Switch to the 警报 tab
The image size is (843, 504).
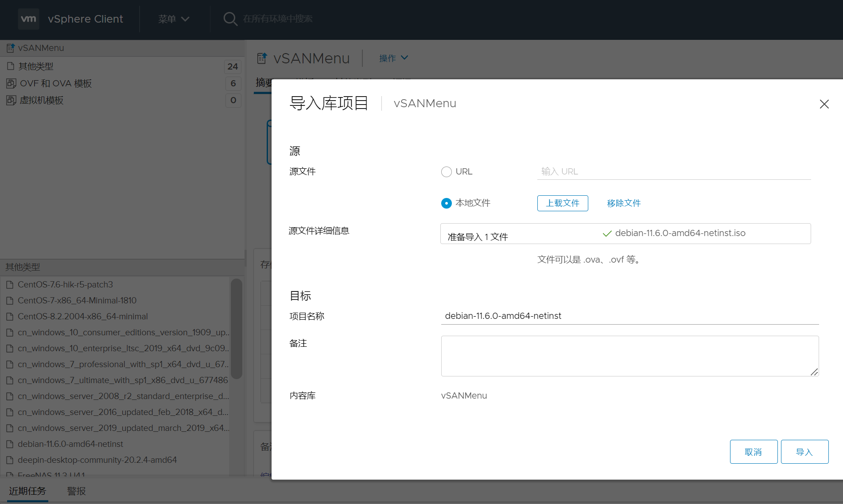point(76,491)
